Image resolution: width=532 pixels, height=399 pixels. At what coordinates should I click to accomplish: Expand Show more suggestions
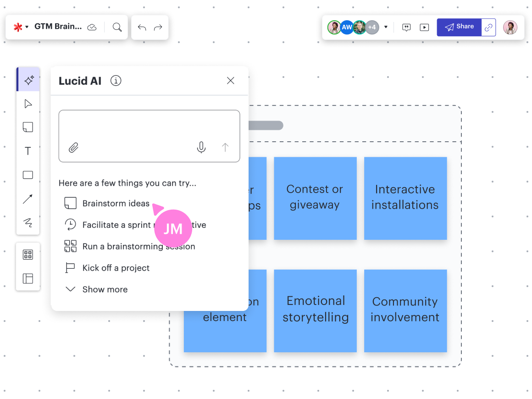coord(105,289)
